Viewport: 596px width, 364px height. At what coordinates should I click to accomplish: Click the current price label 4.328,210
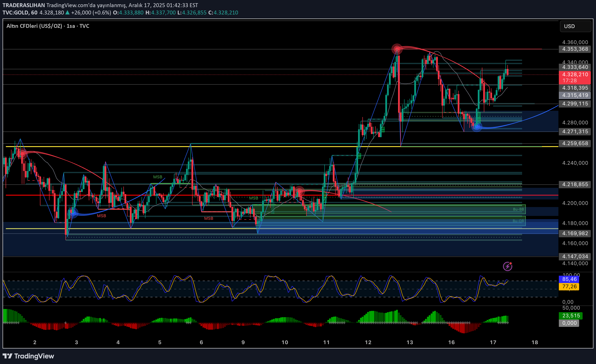pyautogui.click(x=575, y=74)
